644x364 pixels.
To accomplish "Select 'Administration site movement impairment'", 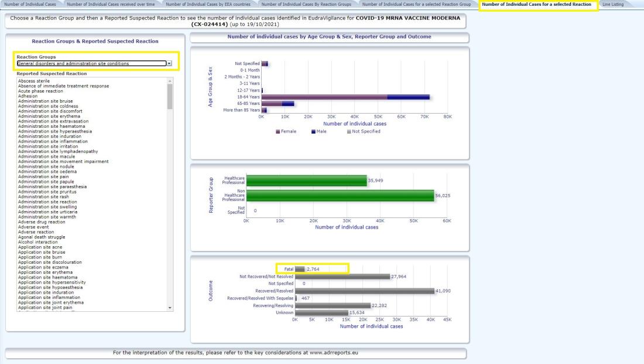I will [63, 162].
